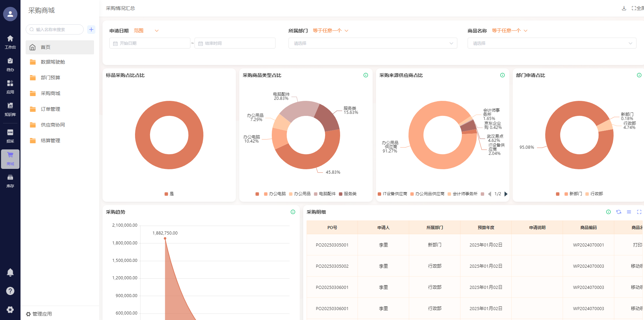
Task: Click the 是 legend color swatch
Action: point(166,194)
